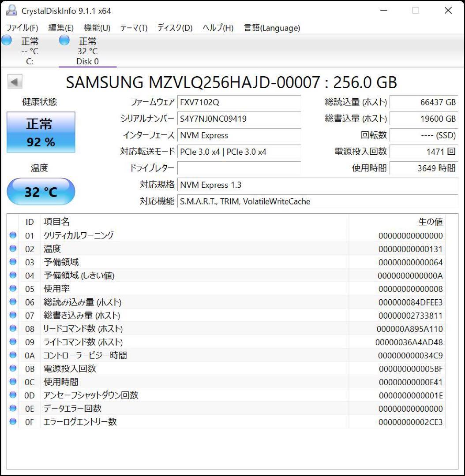This screenshot has width=465, height=476.
Task: Click the C: drive health indicator circle
Action: pos(6,40)
